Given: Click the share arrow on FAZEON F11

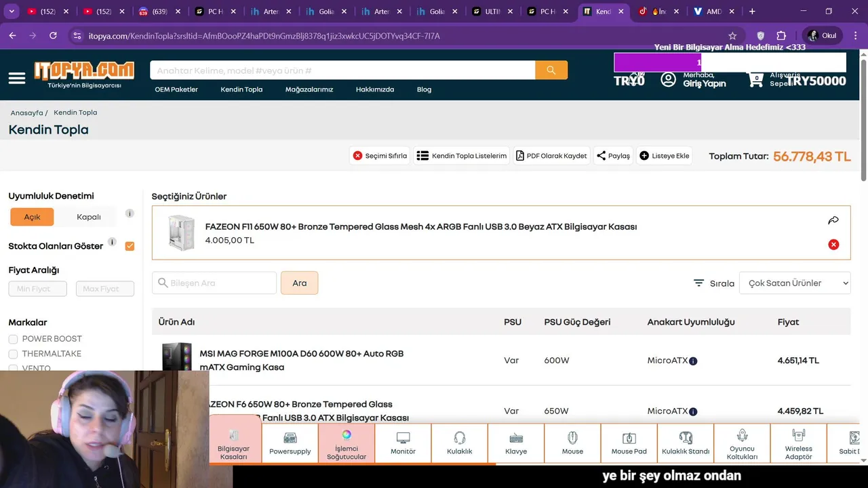Looking at the screenshot, I should pos(833,220).
